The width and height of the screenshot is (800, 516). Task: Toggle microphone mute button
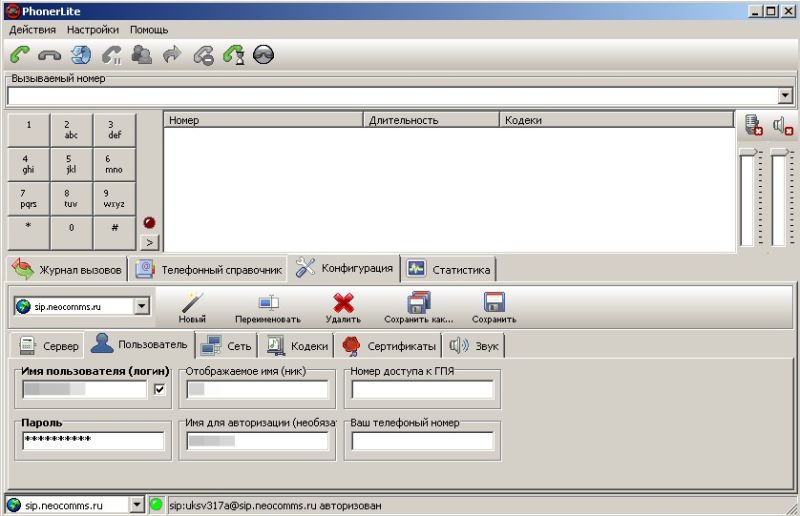tap(753, 124)
